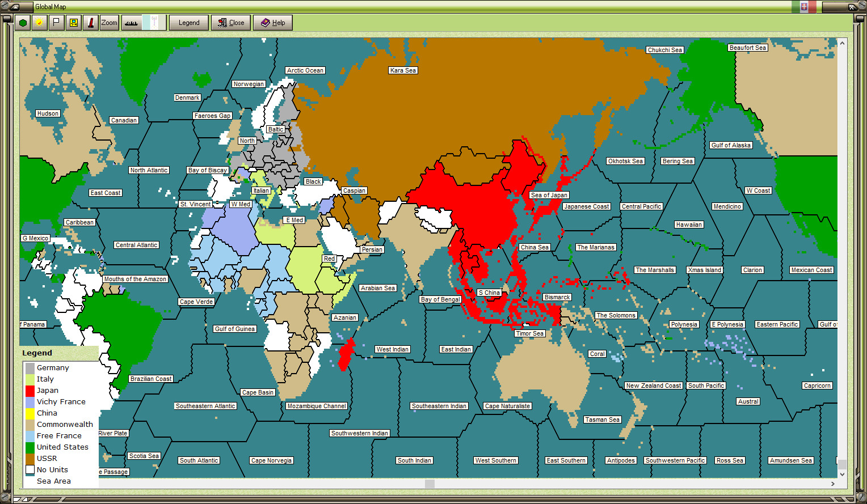Click the Xmas Island label
The height and width of the screenshot is (504, 867).
[705, 270]
